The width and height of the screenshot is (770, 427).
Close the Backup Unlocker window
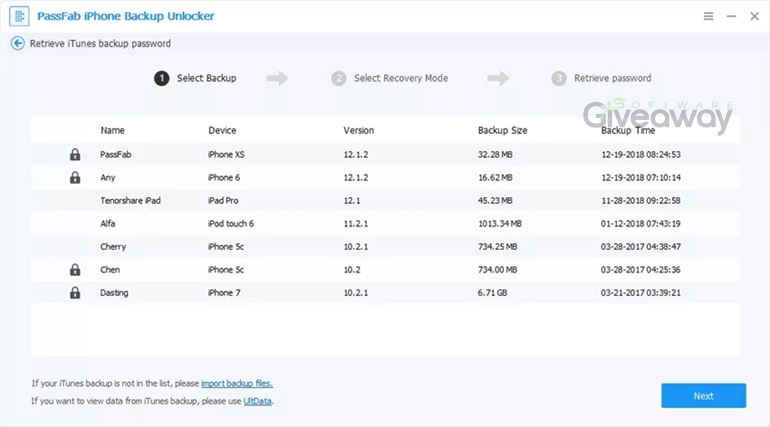click(x=754, y=16)
